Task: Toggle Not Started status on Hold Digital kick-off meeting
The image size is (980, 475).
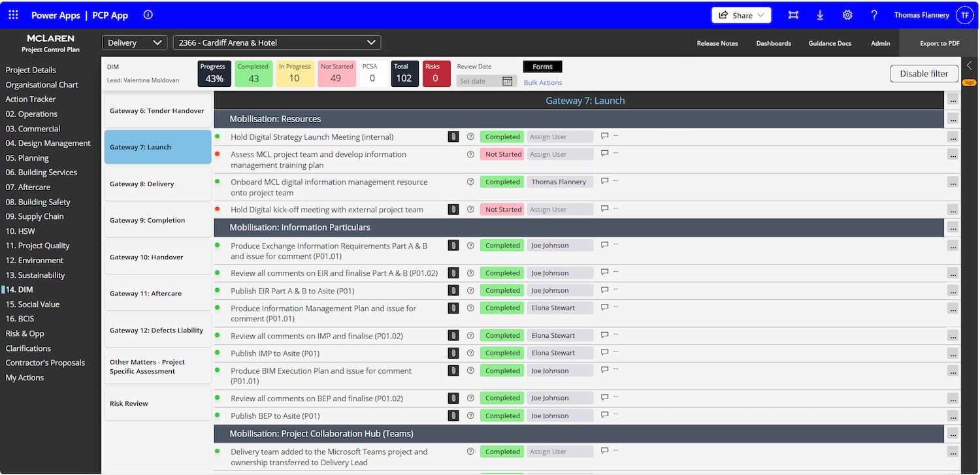Action: coord(502,210)
